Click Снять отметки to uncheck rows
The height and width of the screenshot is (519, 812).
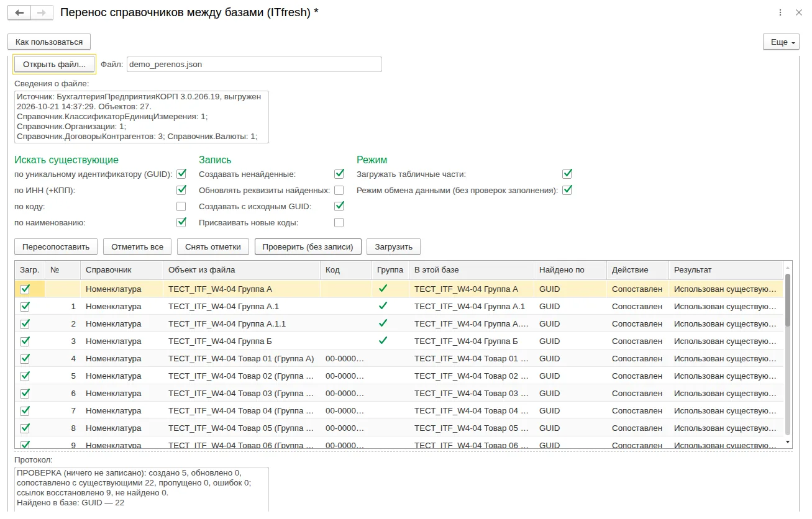[213, 246]
